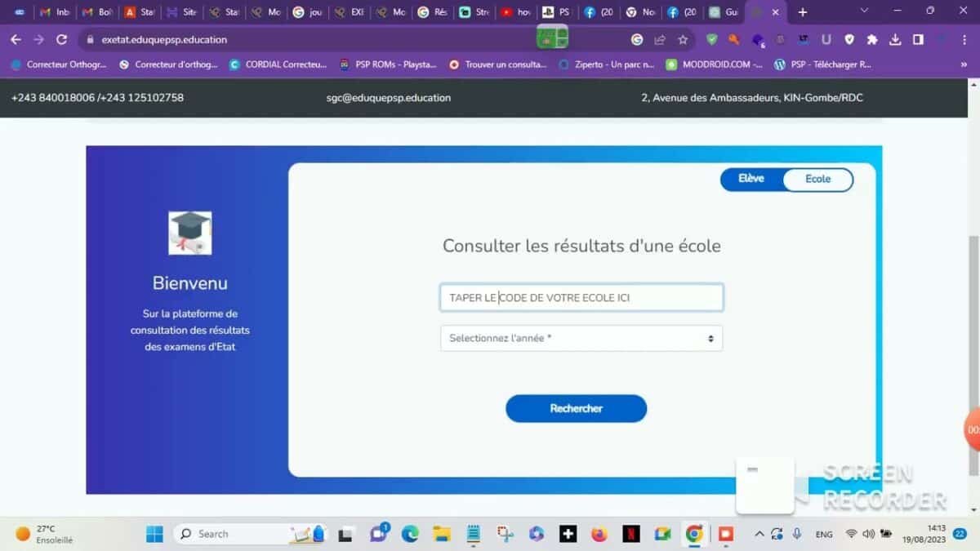Select the Ecole toggle option
This screenshot has width=980, height=551.
(817, 179)
